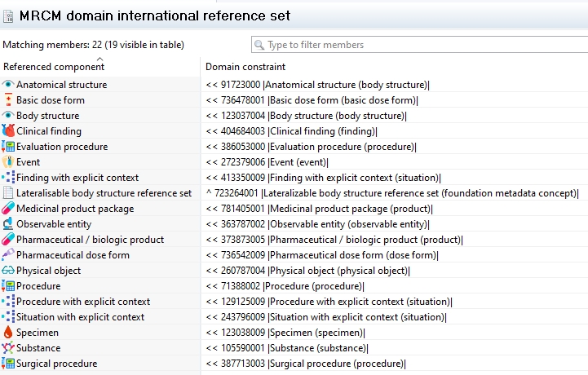Select the Body structure row
588x375 pixels.
click(48, 116)
